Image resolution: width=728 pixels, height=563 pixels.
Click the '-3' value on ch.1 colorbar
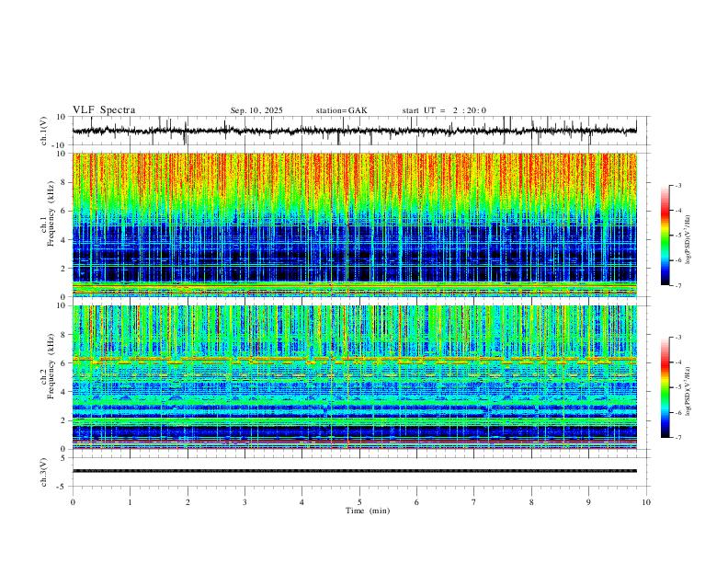tap(677, 185)
